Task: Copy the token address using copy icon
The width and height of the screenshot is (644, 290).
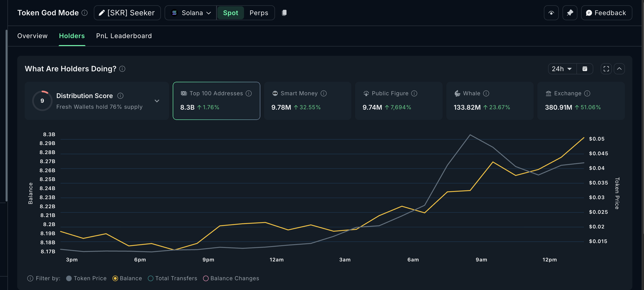Action: click(284, 13)
